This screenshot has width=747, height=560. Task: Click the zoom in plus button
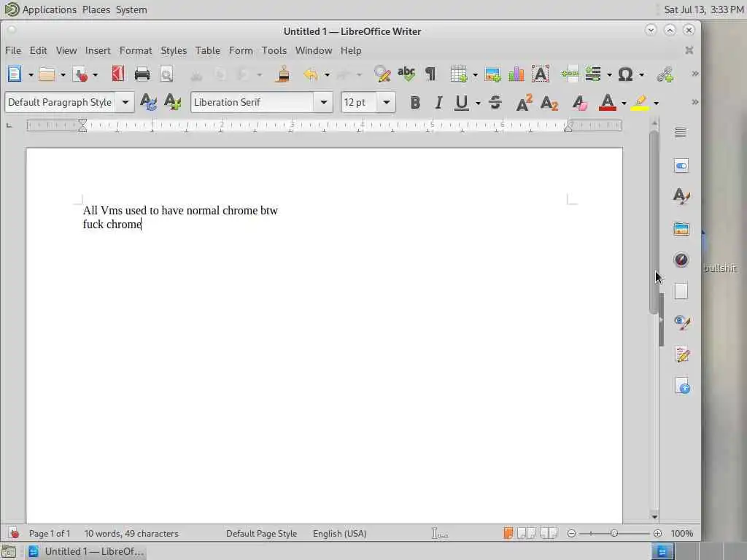click(657, 533)
